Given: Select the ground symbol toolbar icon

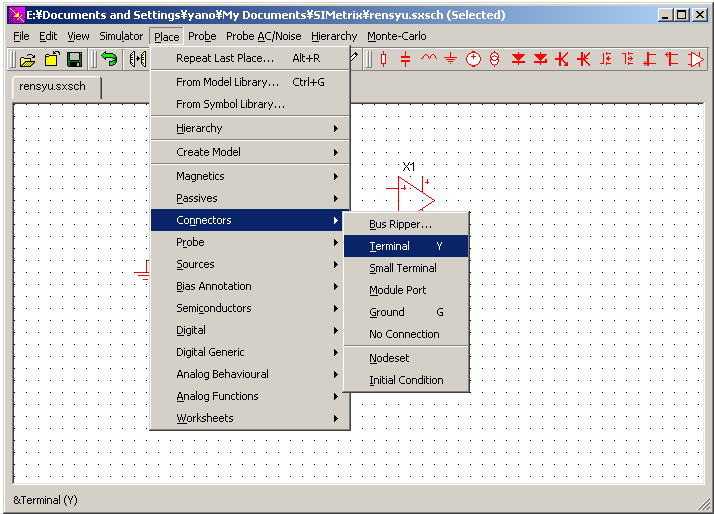Looking at the screenshot, I should point(450,59).
